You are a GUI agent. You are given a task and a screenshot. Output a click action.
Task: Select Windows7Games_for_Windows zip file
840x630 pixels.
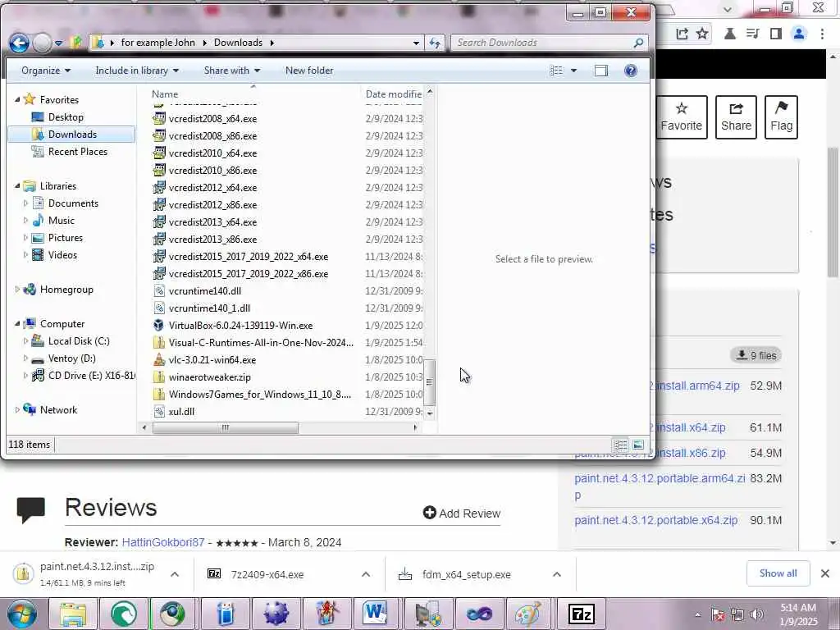coord(260,395)
